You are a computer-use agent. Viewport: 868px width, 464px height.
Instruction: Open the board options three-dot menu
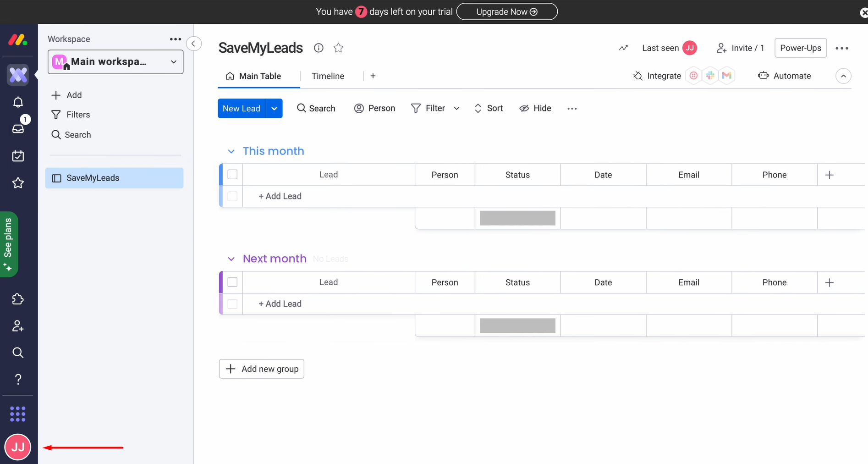(x=842, y=48)
